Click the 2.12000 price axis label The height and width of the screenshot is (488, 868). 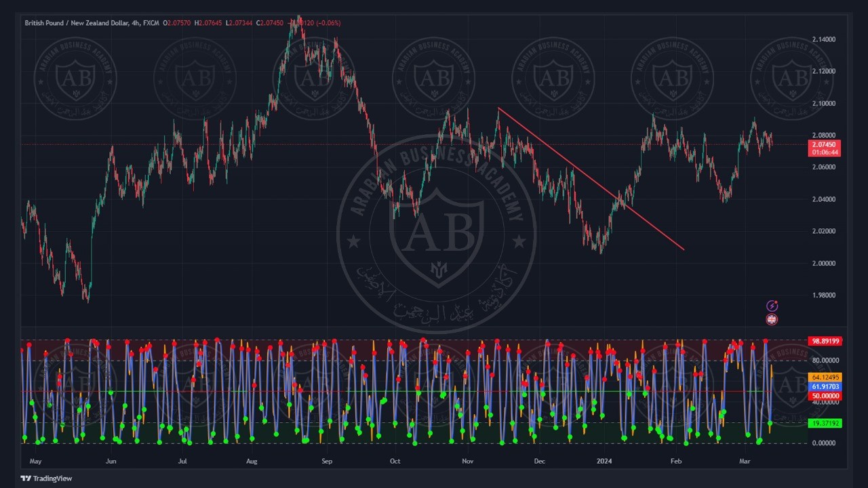(824, 71)
